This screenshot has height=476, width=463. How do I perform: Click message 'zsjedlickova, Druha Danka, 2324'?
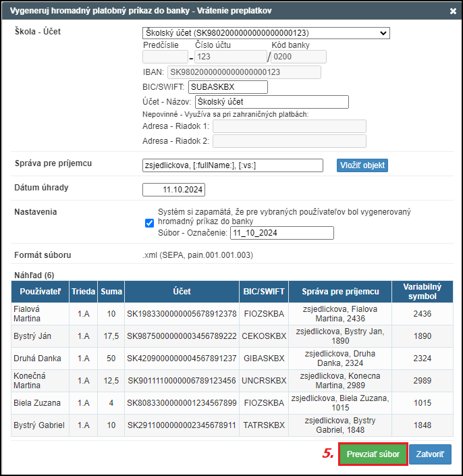pyautogui.click(x=340, y=359)
